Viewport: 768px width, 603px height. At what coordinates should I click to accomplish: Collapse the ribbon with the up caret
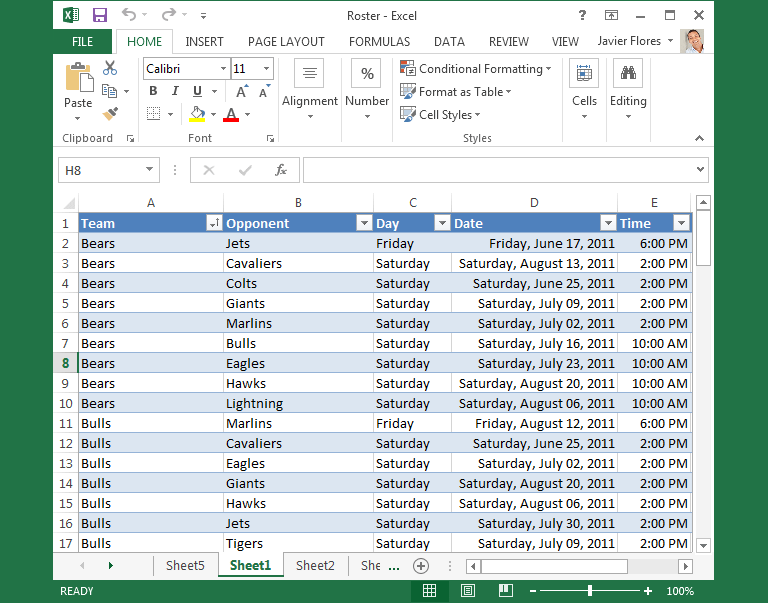(699, 139)
